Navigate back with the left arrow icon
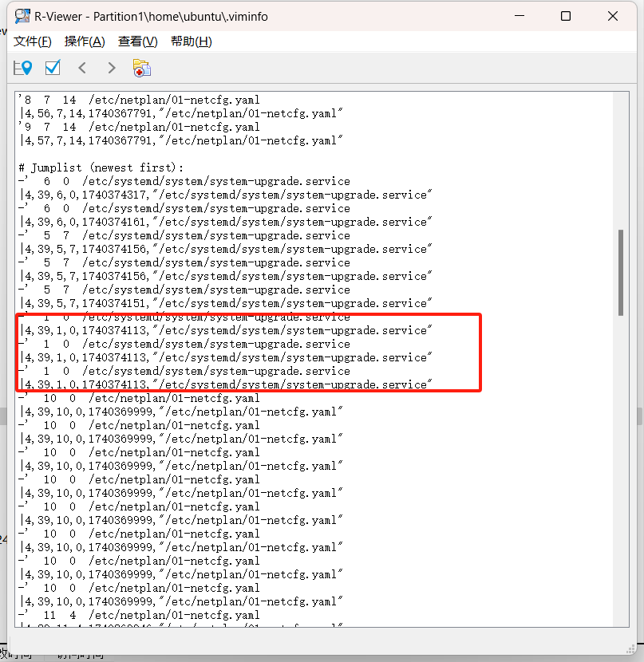Screen dimensions: 644x662 [x=82, y=68]
